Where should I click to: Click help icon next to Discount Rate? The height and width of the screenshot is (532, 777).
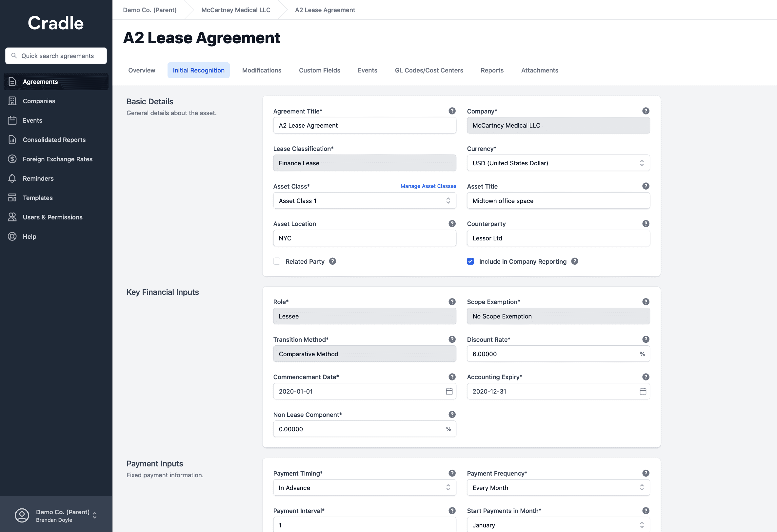(x=646, y=339)
